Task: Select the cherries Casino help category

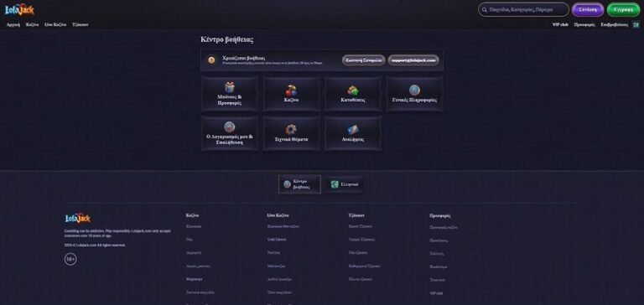Action: click(291, 94)
